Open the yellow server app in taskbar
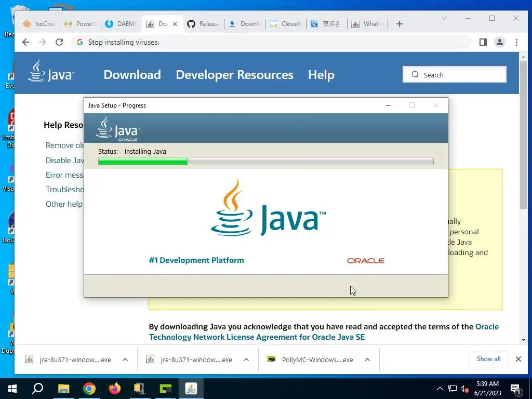532x399 pixels. [139, 389]
